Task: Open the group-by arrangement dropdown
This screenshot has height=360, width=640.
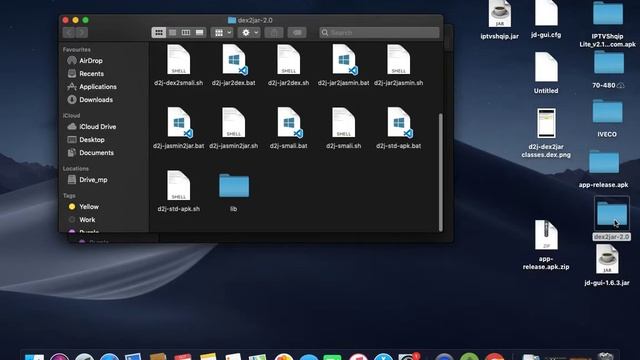Action: (222, 32)
